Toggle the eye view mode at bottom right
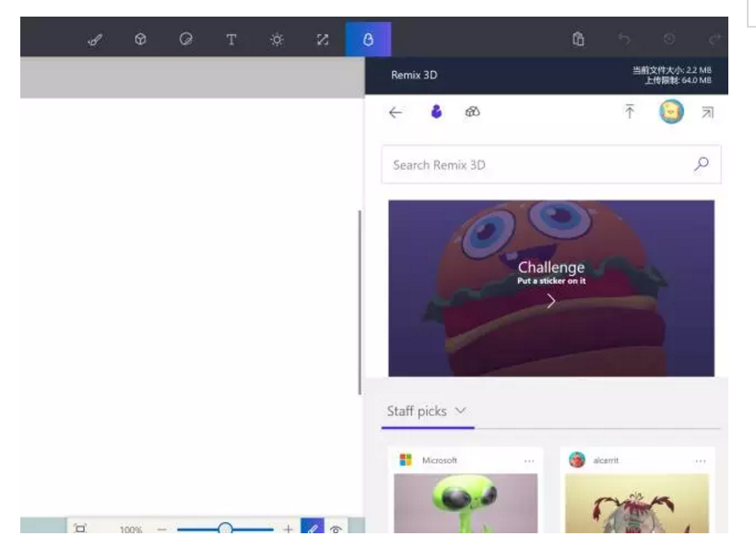 coord(337,526)
